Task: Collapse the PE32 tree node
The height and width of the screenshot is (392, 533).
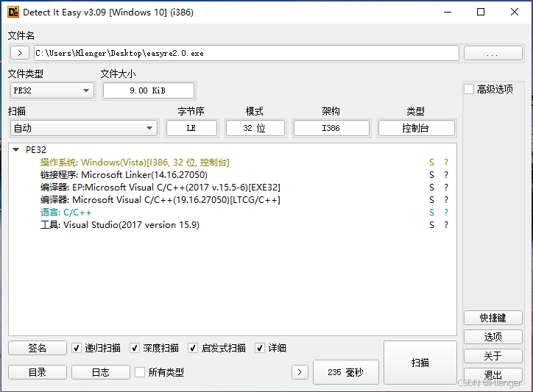Action: tap(15, 149)
